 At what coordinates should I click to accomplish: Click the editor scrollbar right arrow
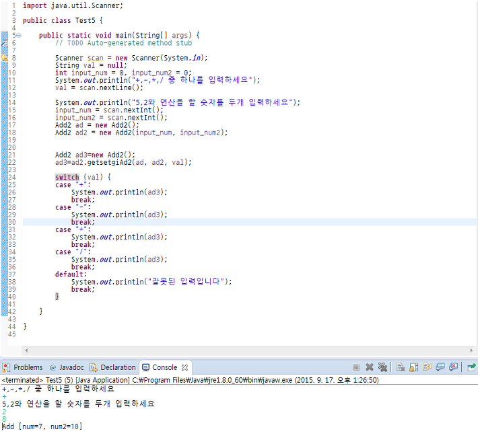[471, 350]
